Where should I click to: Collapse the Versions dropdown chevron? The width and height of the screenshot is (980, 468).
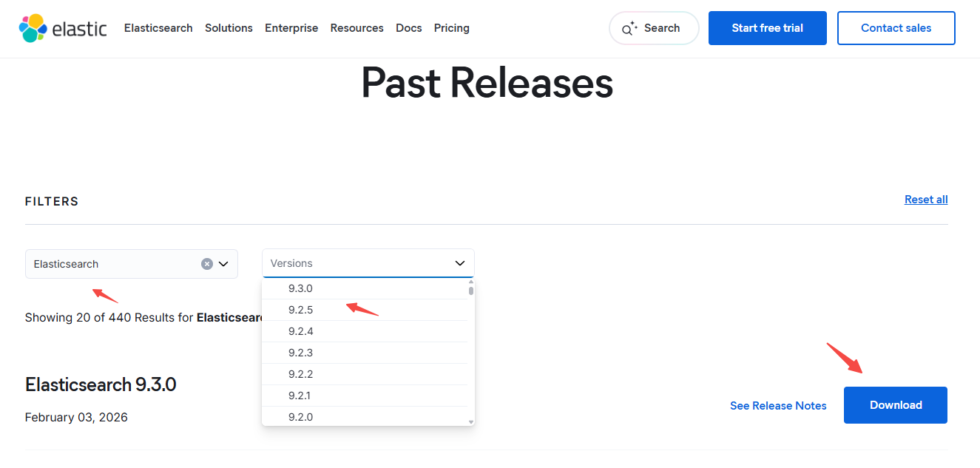click(x=459, y=263)
